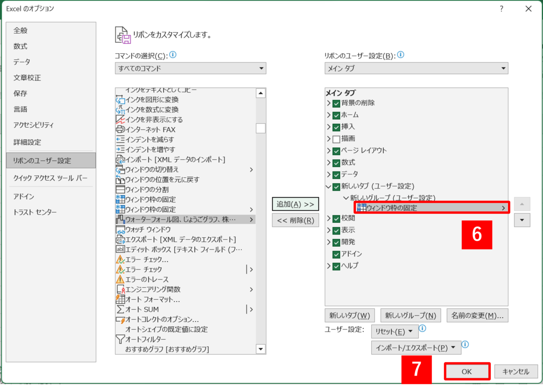Viewport: 543px width, 392px height.
Task: Choose the オートフィルター funnel icon
Action: (120, 339)
